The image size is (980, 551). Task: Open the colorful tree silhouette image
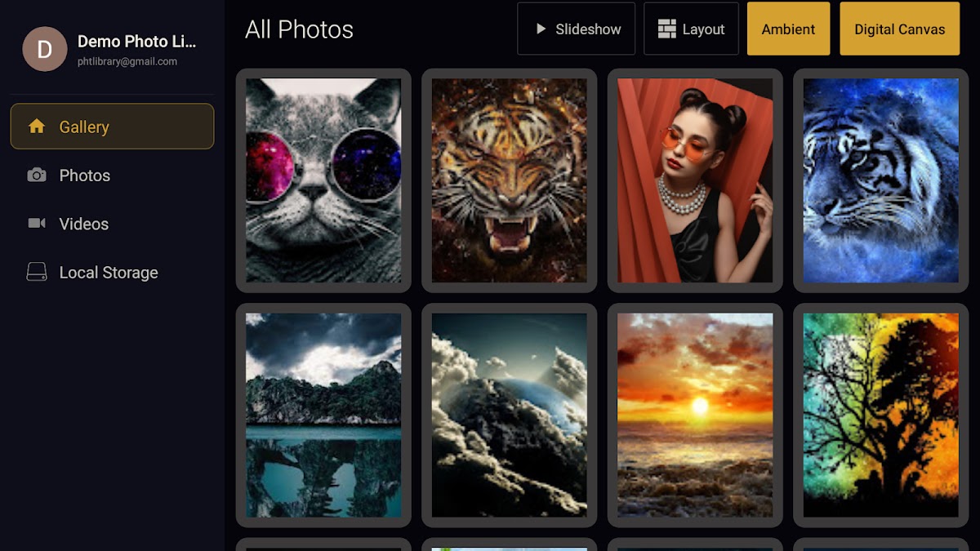[x=880, y=415]
